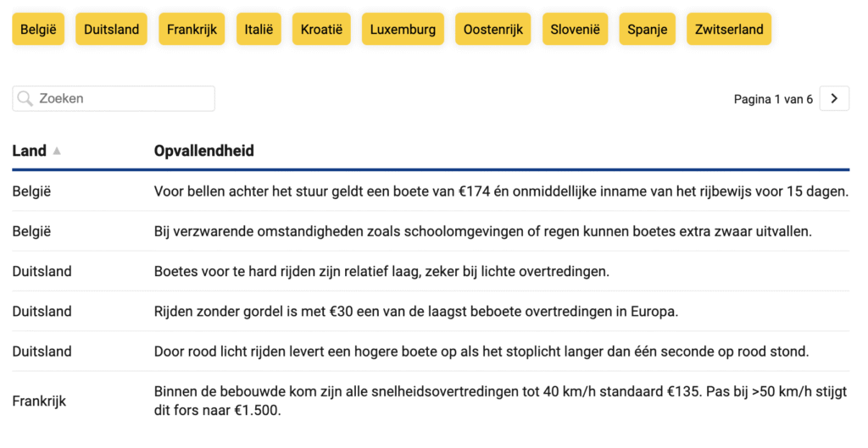Select the Frankrijk filter button

click(x=192, y=29)
